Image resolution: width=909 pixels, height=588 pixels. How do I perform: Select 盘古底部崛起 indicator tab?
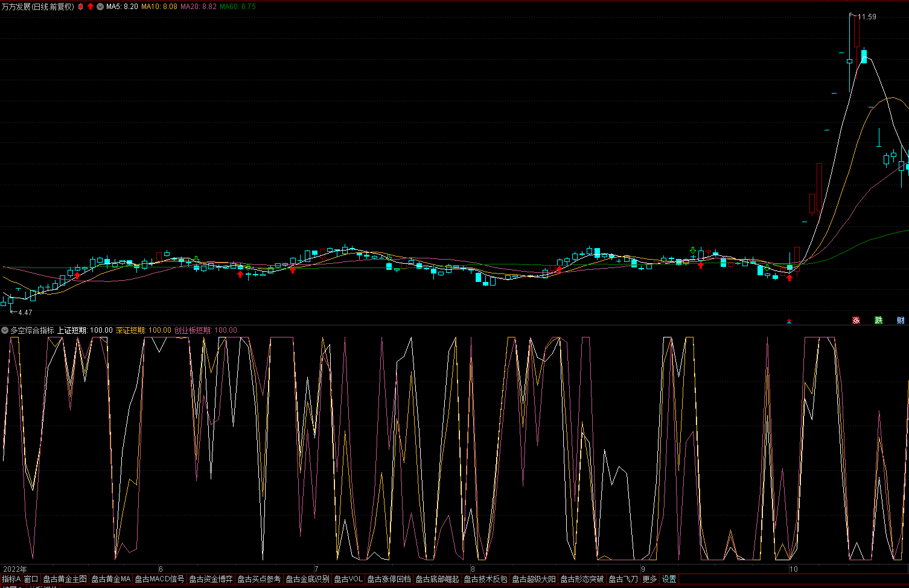(x=437, y=579)
